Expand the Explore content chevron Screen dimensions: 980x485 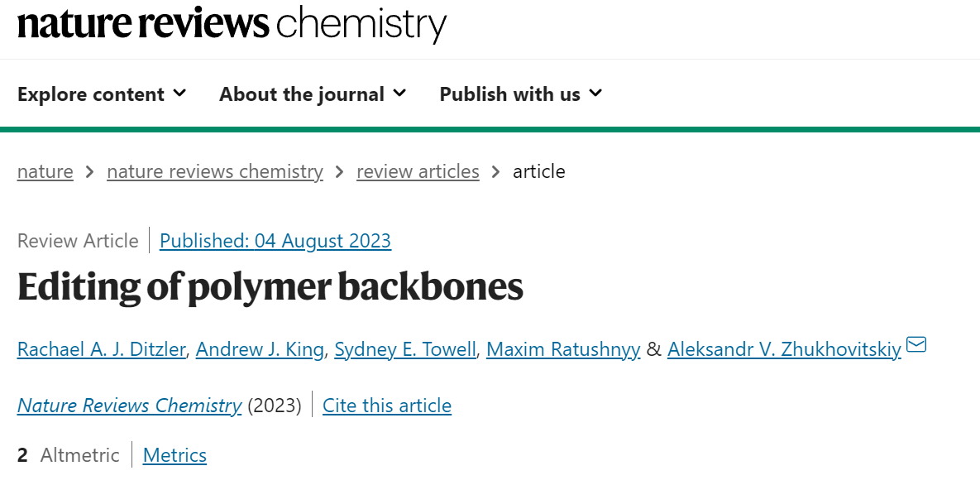(x=179, y=94)
